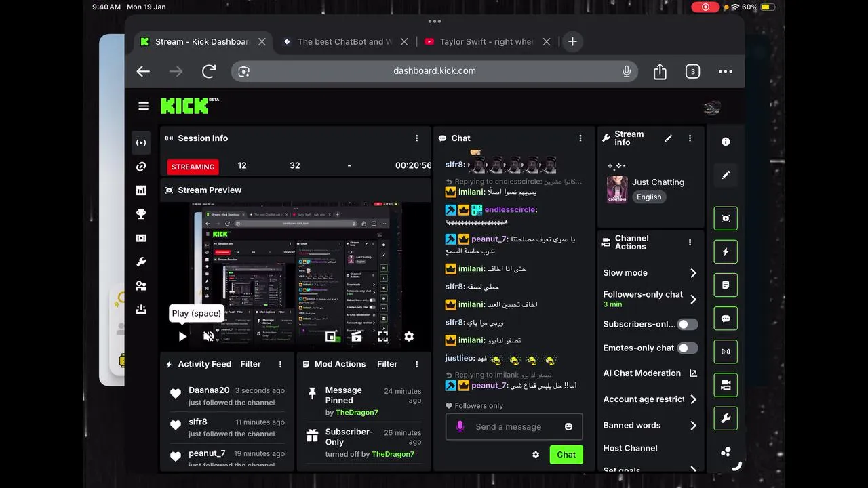Screen dimensions: 868x488
Task: Open the browser three-dot more menu
Action: pos(726,71)
